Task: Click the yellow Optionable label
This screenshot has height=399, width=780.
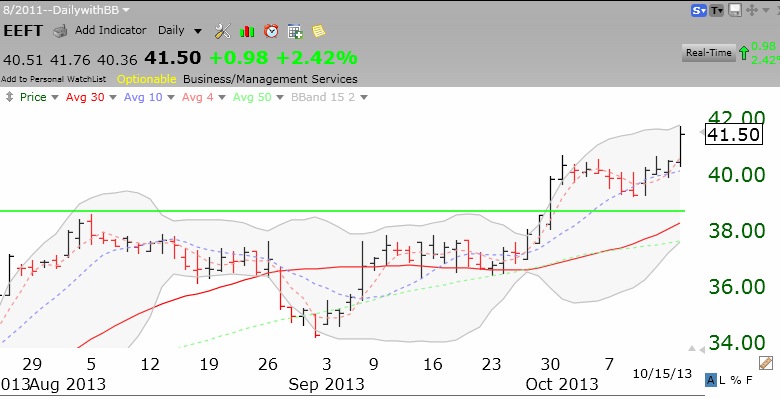Action: point(146,79)
